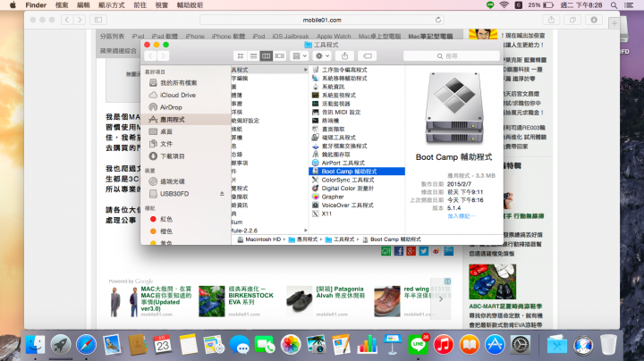This screenshot has width=644, height=361.
Task: Open the 顯示方式 menu
Action: point(111,5)
